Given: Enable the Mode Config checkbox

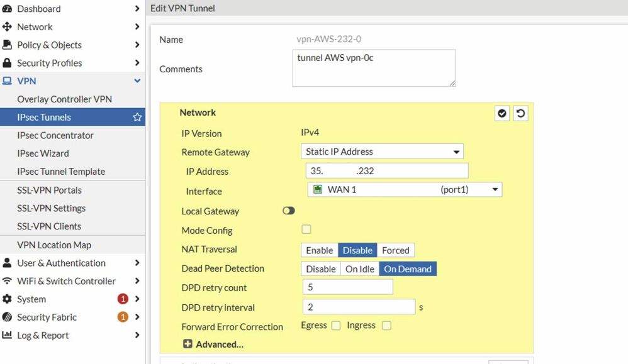Looking at the screenshot, I should pos(306,229).
